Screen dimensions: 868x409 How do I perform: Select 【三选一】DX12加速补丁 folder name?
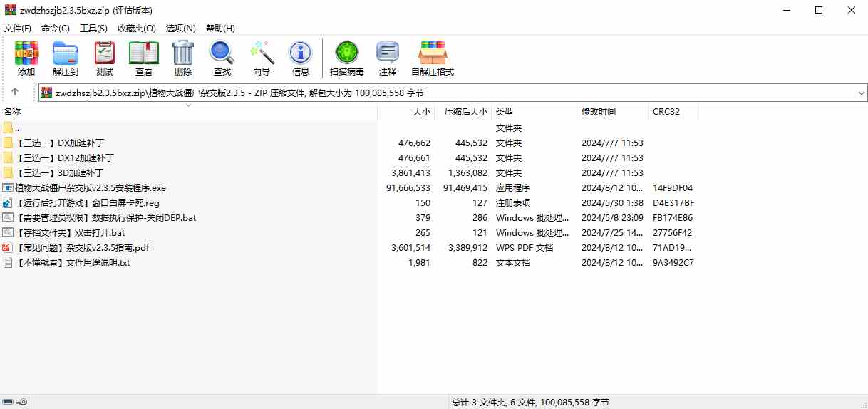click(x=65, y=158)
